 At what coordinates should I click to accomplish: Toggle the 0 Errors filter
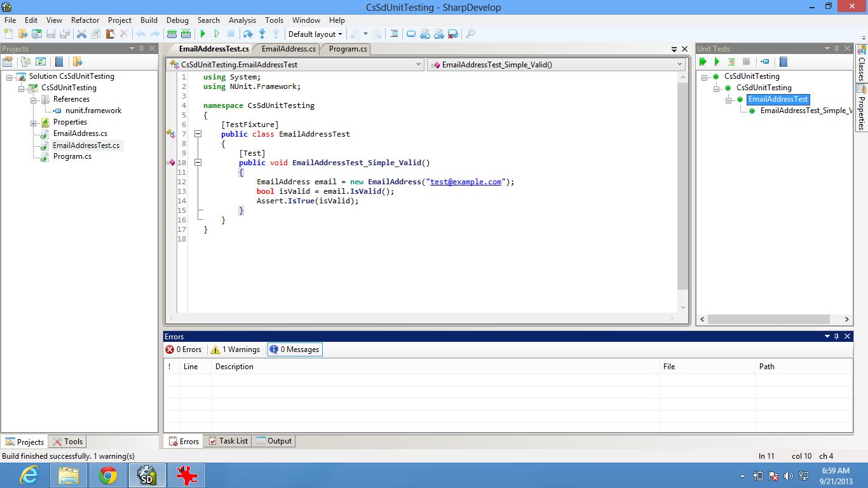click(184, 349)
